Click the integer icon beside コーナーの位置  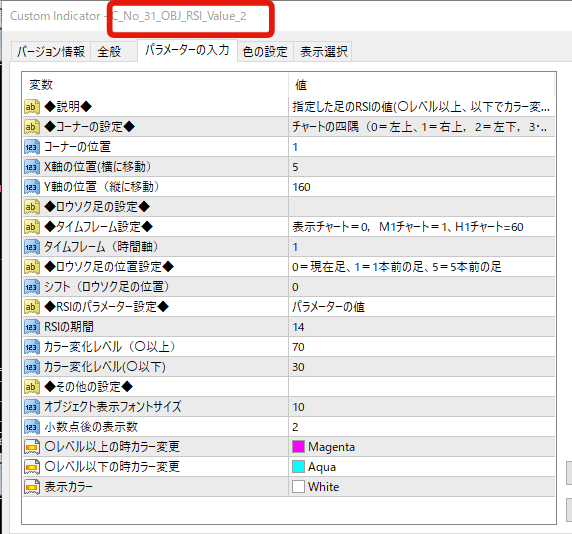32,147
